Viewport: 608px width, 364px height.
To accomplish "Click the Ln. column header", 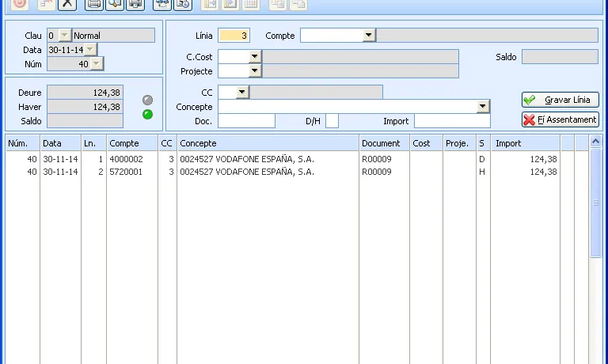I will pos(94,143).
